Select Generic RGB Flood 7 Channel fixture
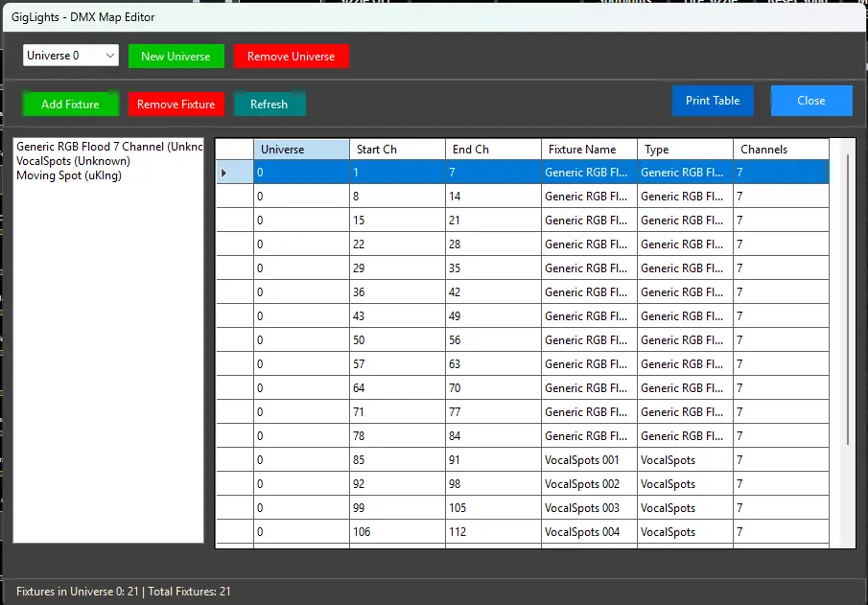Viewport: 868px width, 605px height. tap(108, 147)
